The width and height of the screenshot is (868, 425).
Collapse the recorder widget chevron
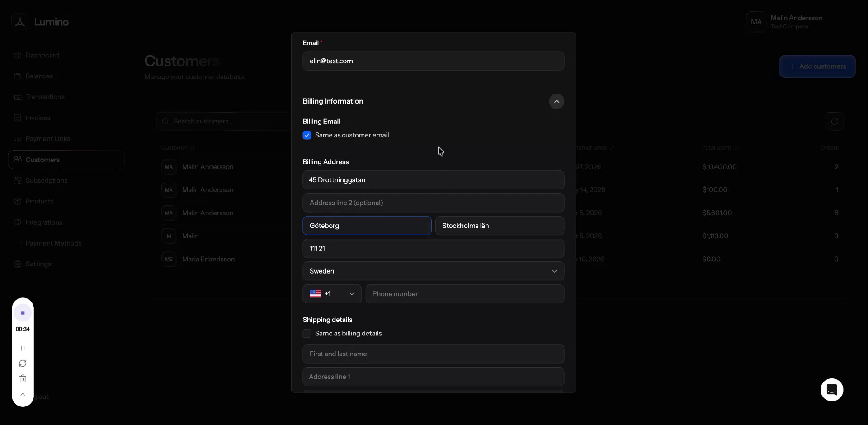point(23,395)
